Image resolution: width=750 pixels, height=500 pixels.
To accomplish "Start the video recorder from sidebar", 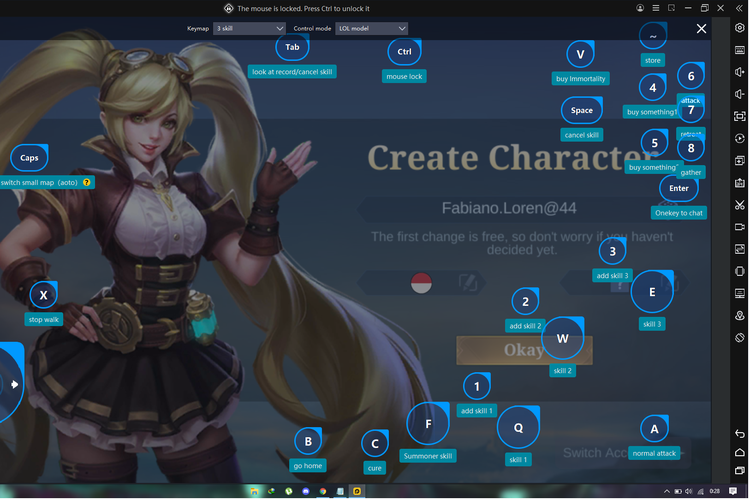I will (740, 226).
